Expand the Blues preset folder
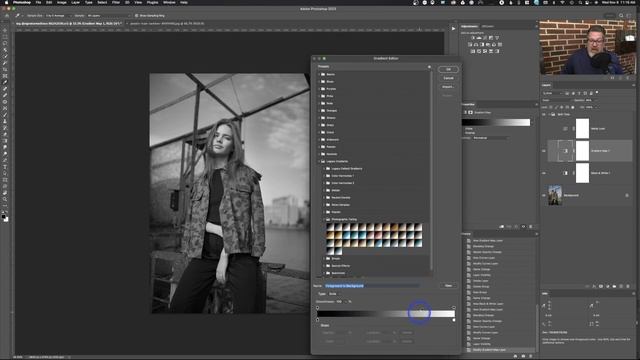This screenshot has width=640, height=360. click(319, 82)
